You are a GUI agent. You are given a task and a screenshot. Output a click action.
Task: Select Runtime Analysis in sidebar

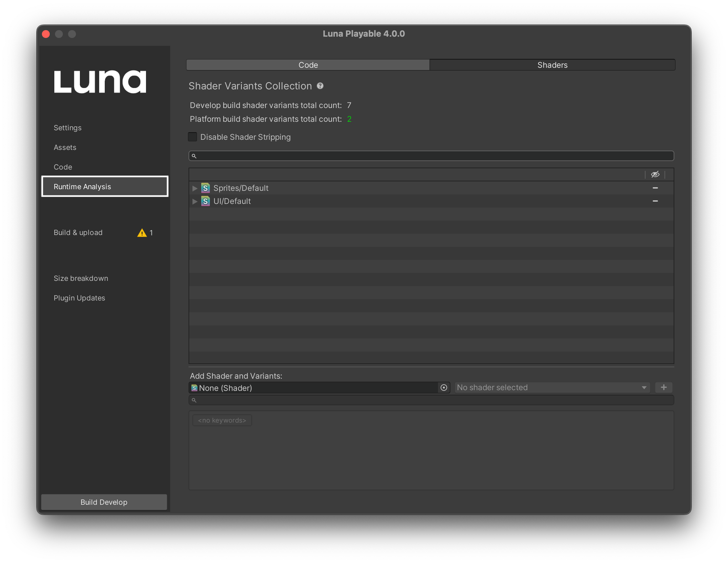click(105, 187)
